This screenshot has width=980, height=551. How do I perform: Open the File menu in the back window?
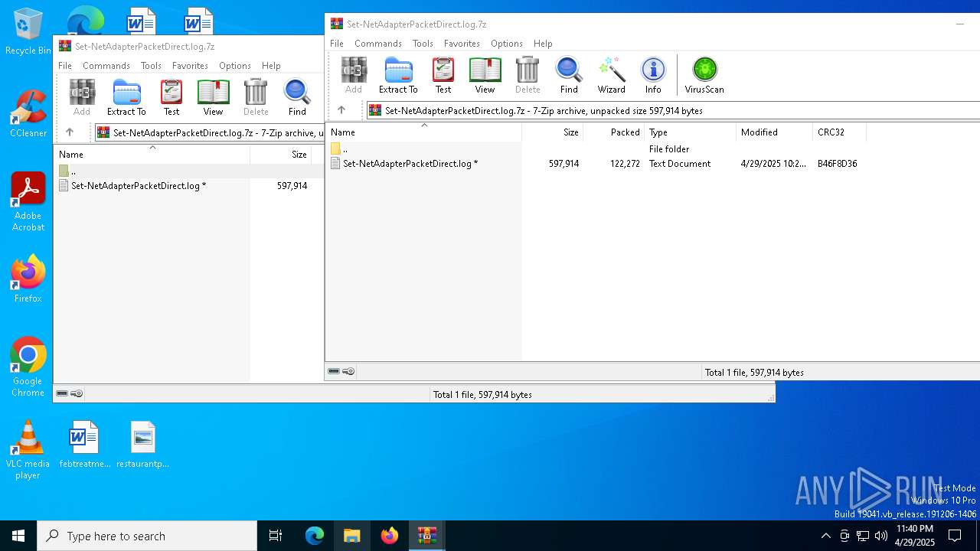[65, 66]
